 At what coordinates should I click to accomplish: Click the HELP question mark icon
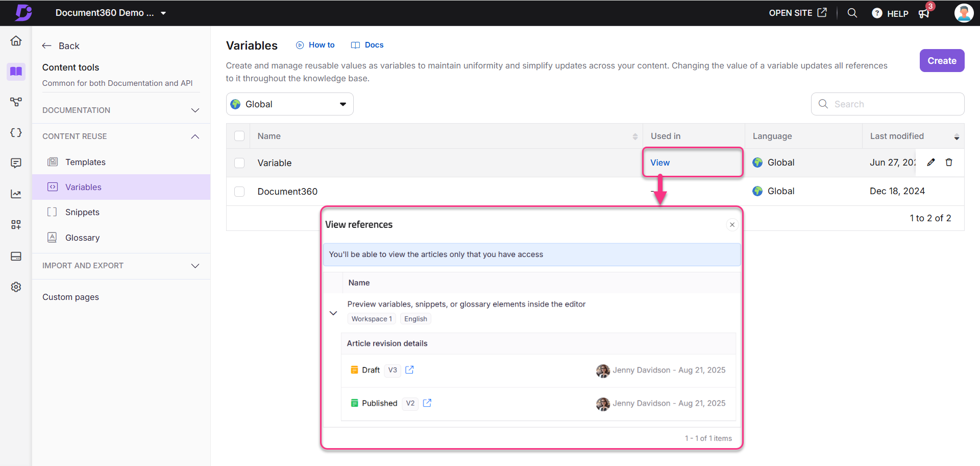point(877,13)
